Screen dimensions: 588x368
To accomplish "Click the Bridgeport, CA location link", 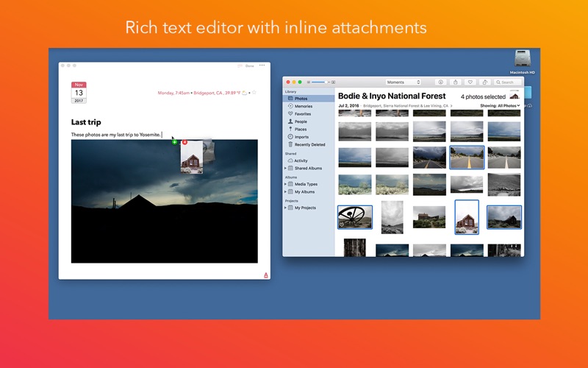I will pyautogui.click(x=207, y=93).
